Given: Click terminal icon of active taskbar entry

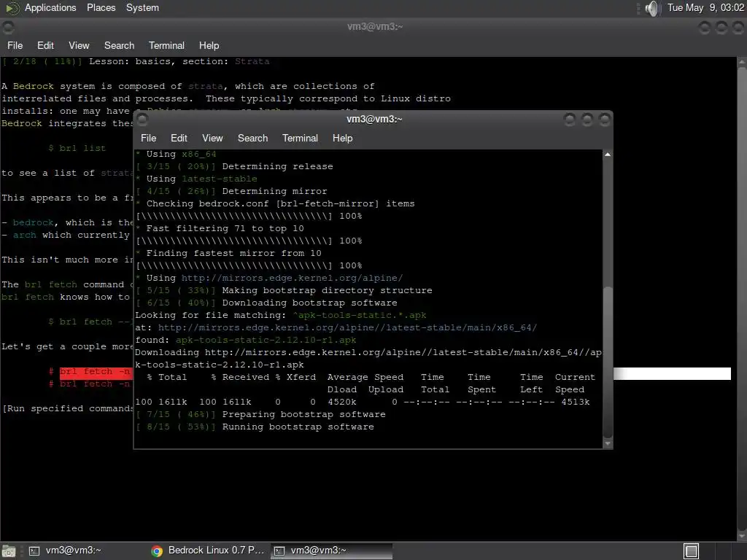Looking at the screenshot, I should click(279, 551).
